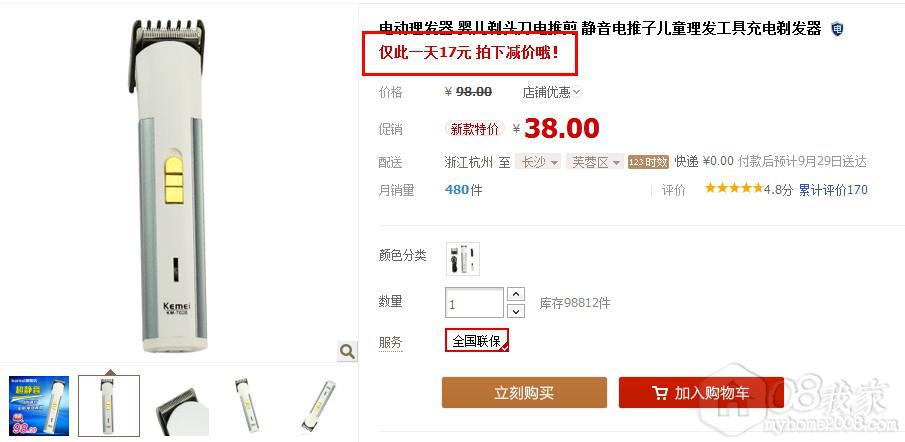
Task: Decrease quantity with the down arrow
Action: coord(515,312)
